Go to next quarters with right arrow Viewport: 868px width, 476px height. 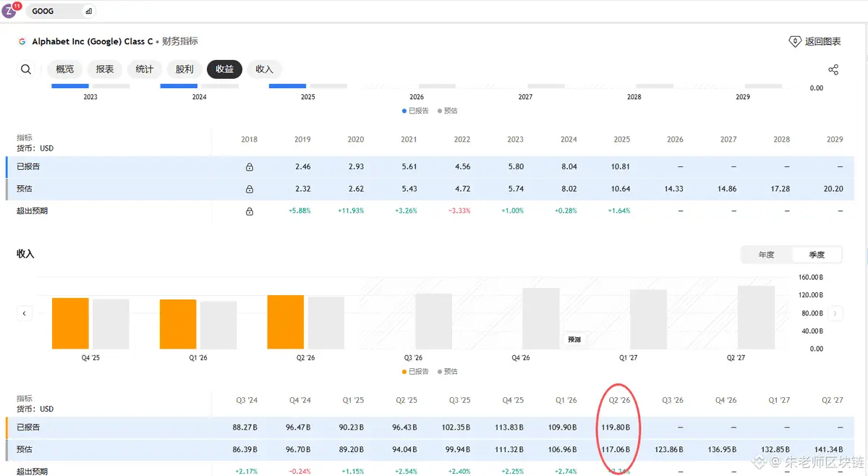tap(835, 313)
